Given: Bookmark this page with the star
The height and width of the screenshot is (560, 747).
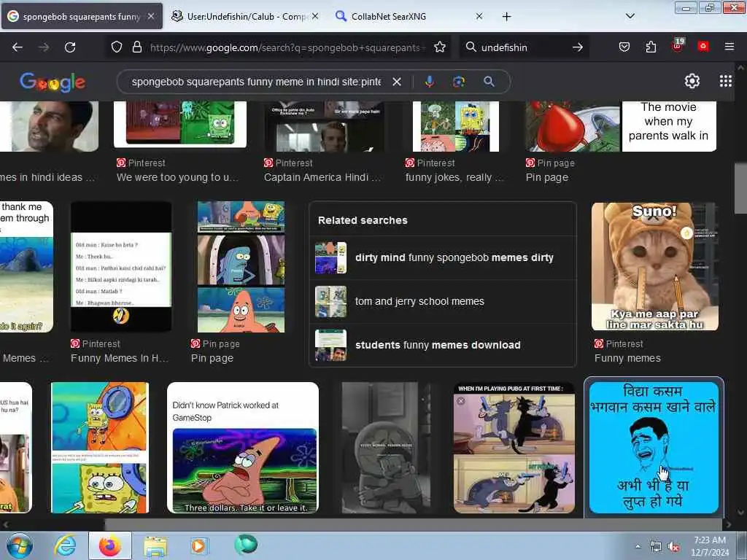Looking at the screenshot, I should (x=440, y=47).
